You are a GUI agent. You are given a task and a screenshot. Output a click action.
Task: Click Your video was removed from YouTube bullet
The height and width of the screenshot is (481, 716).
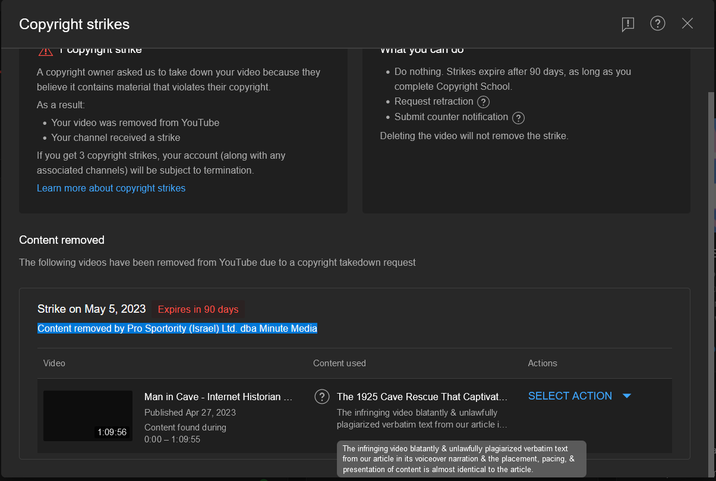pos(135,123)
